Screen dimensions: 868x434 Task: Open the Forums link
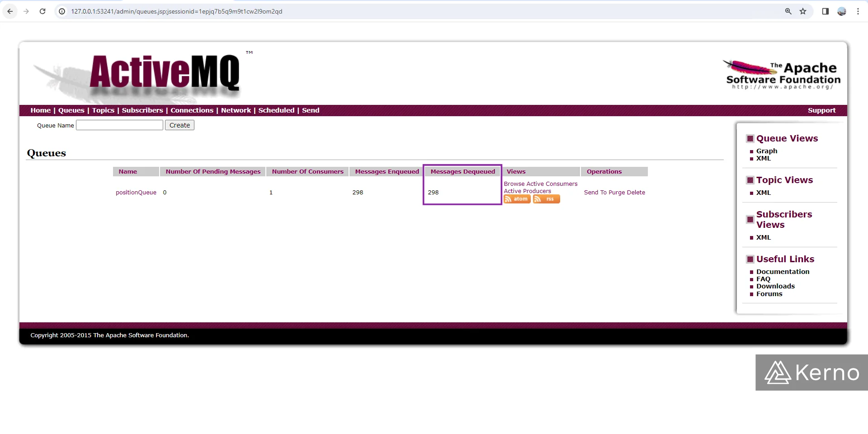point(769,294)
